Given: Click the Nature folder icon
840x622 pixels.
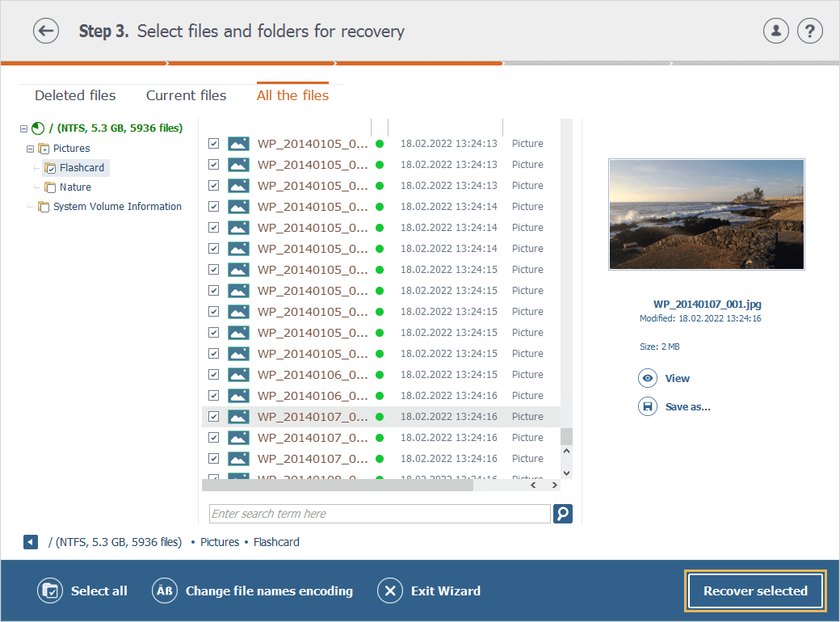Looking at the screenshot, I should pyautogui.click(x=50, y=187).
